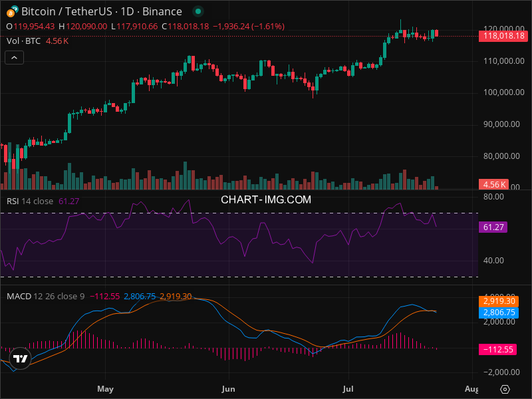This screenshot has height=399, width=532.
Task: Collapse the indicator legend with the chevron button
Action: 14,58
